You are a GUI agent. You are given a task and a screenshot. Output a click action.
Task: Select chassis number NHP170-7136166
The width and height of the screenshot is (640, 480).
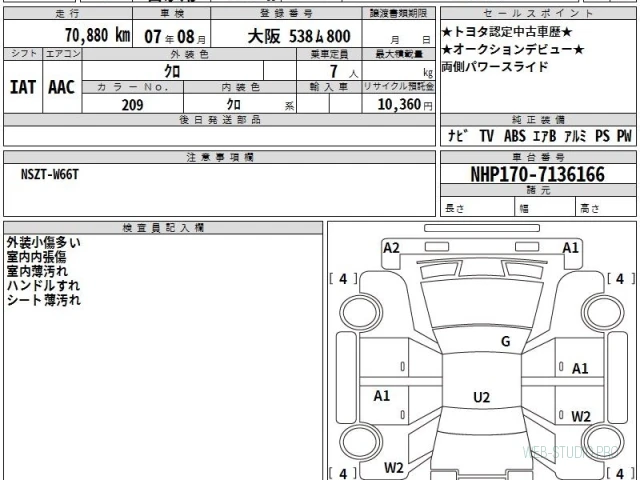click(538, 174)
